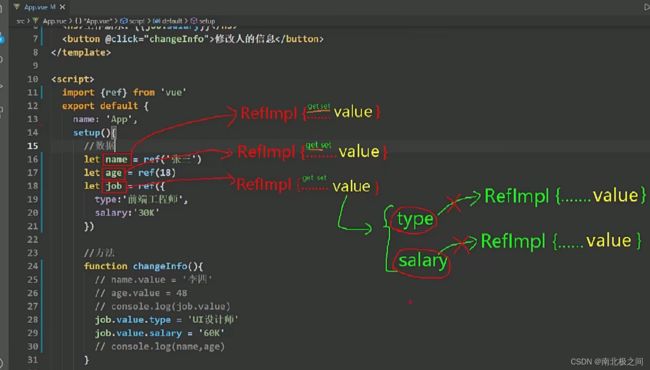The height and width of the screenshot is (370, 650).
Task: Click line number 10 in the gutter
Action: click(32, 79)
